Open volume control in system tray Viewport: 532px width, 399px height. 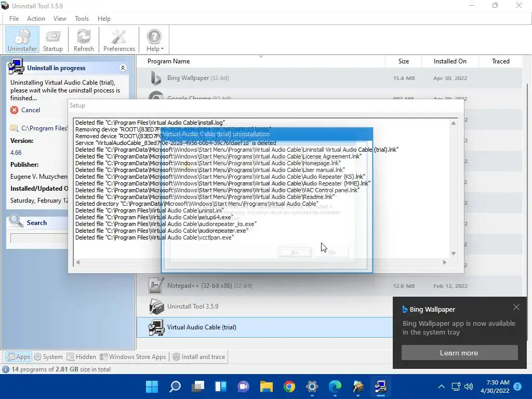click(x=468, y=387)
